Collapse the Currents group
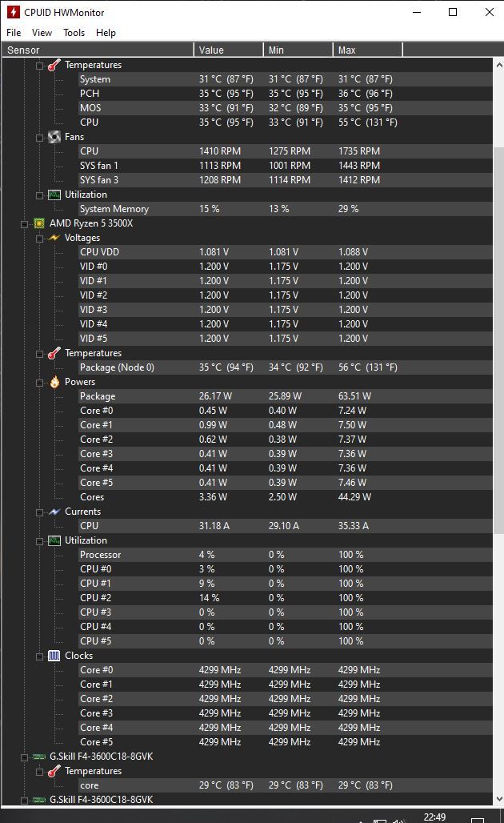The image size is (504, 823). (x=39, y=512)
